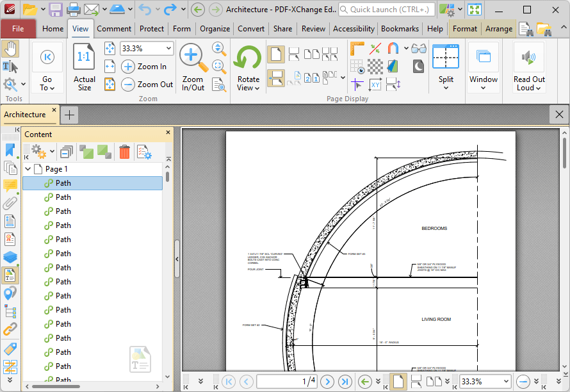Screen dimensions: 570x392
Task: Select the Hand tool
Action: tap(10, 49)
